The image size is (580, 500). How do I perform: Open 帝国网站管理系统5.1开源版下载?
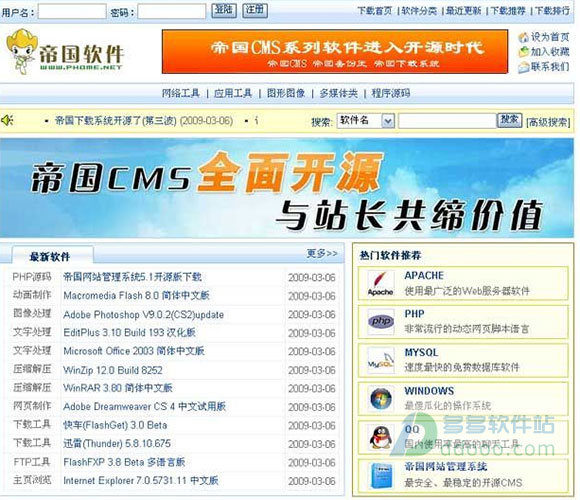coord(132,277)
